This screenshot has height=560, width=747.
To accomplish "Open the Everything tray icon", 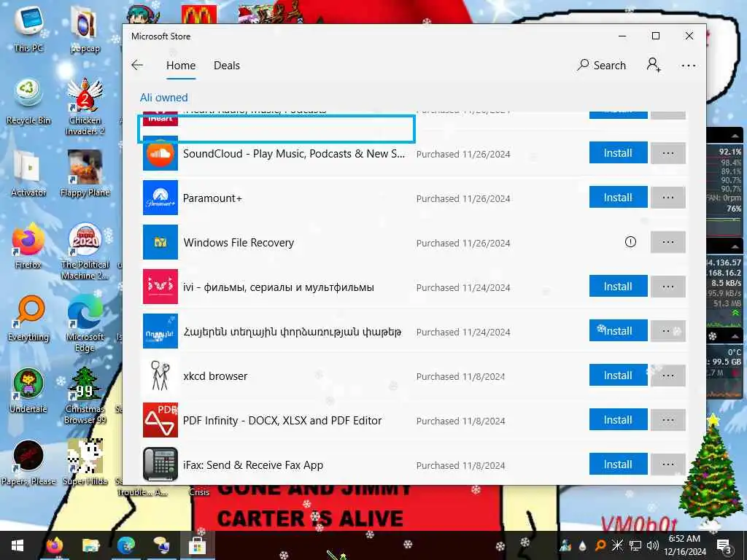I will [x=600, y=545].
